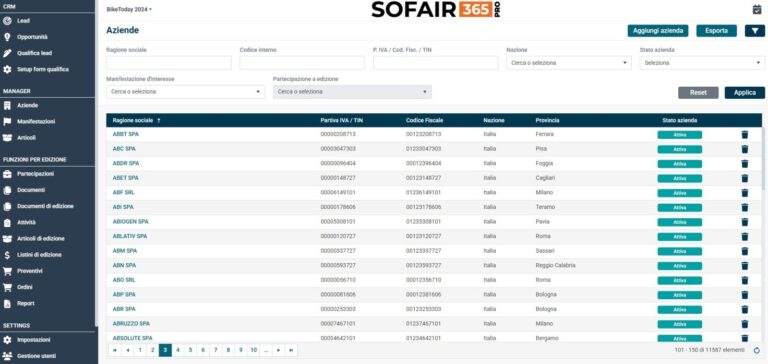The height and width of the screenshot is (364, 768).
Task: Delete the ABBT SPA row
Action: pyautogui.click(x=744, y=135)
